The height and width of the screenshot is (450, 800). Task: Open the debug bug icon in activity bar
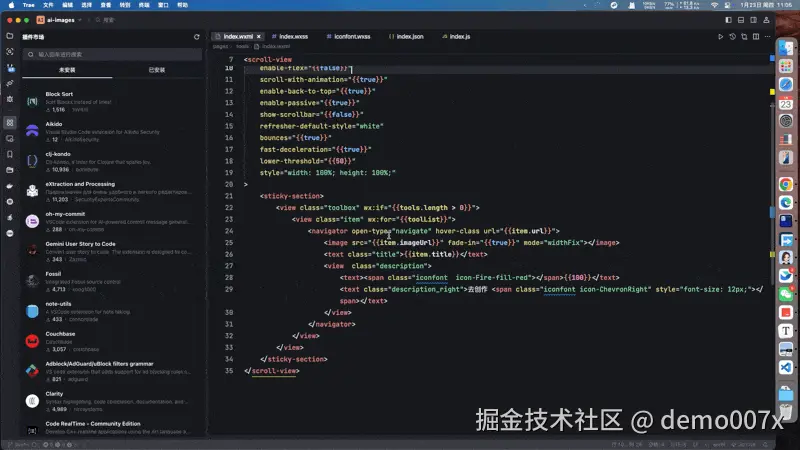10,99
